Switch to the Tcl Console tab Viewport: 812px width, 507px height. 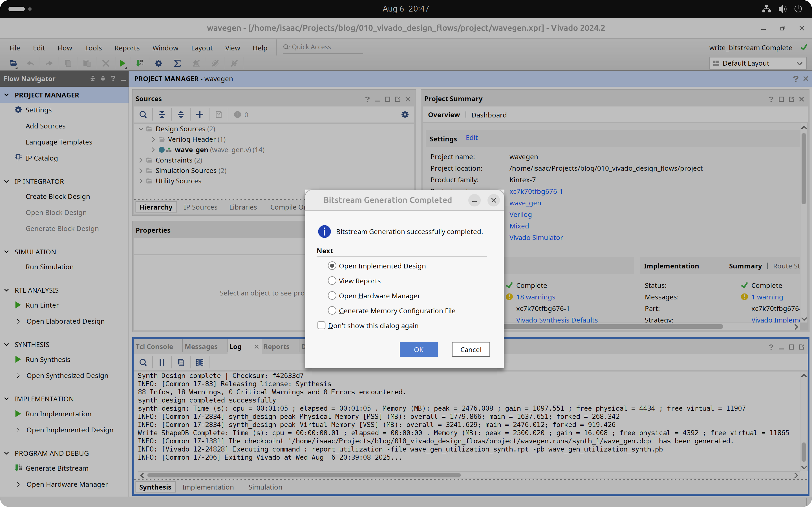154,346
